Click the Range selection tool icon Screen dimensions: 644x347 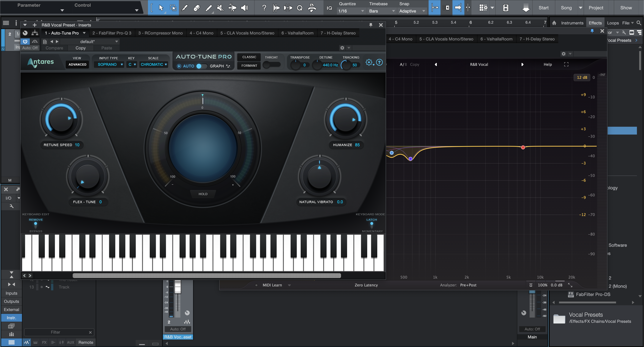click(173, 8)
